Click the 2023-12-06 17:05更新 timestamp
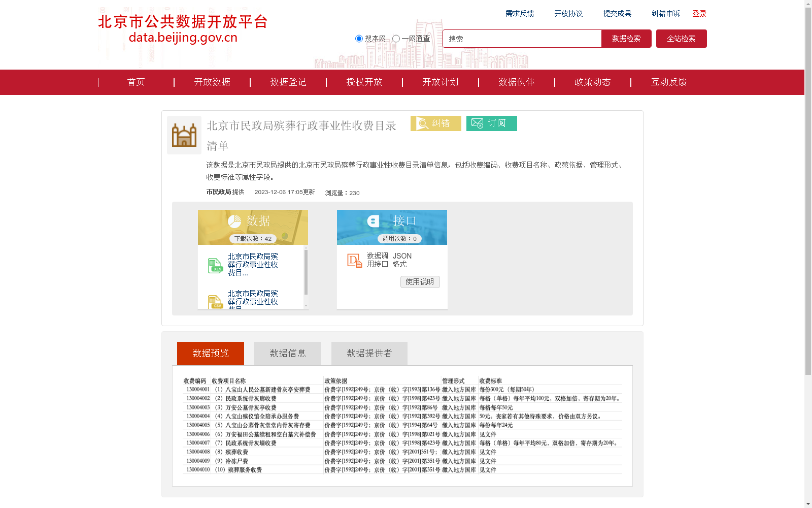The image size is (812, 508). 285,192
